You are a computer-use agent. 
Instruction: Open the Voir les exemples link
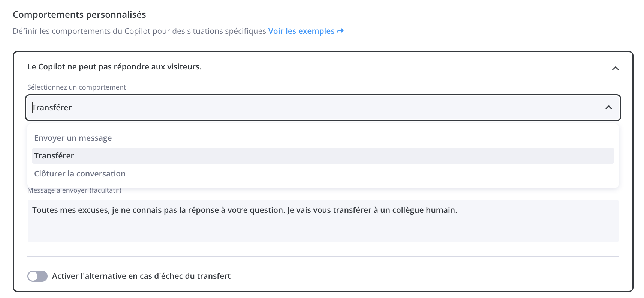[x=301, y=31]
